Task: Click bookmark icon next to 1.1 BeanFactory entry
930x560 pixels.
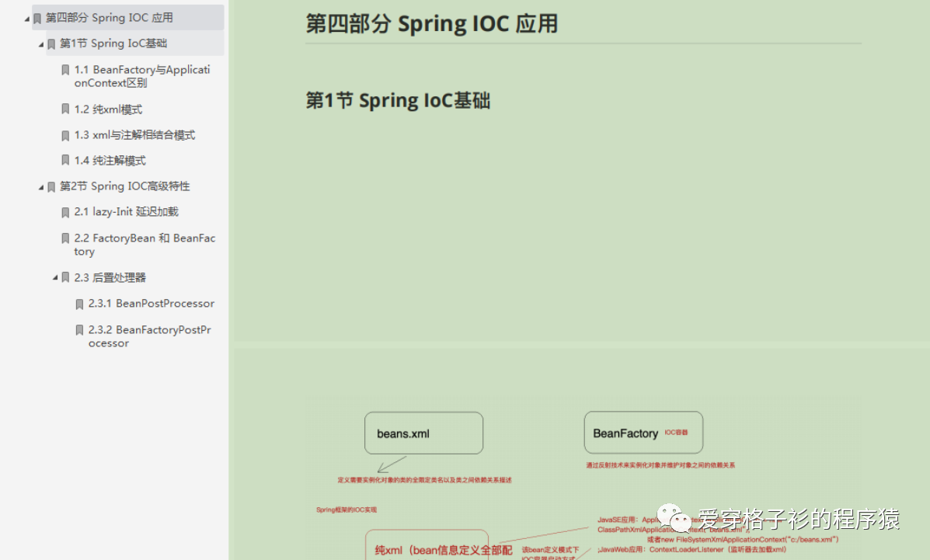Action: [x=66, y=70]
